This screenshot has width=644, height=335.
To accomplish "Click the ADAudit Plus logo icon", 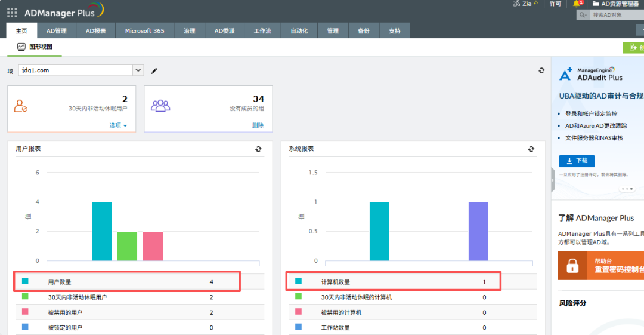I will coord(565,74).
